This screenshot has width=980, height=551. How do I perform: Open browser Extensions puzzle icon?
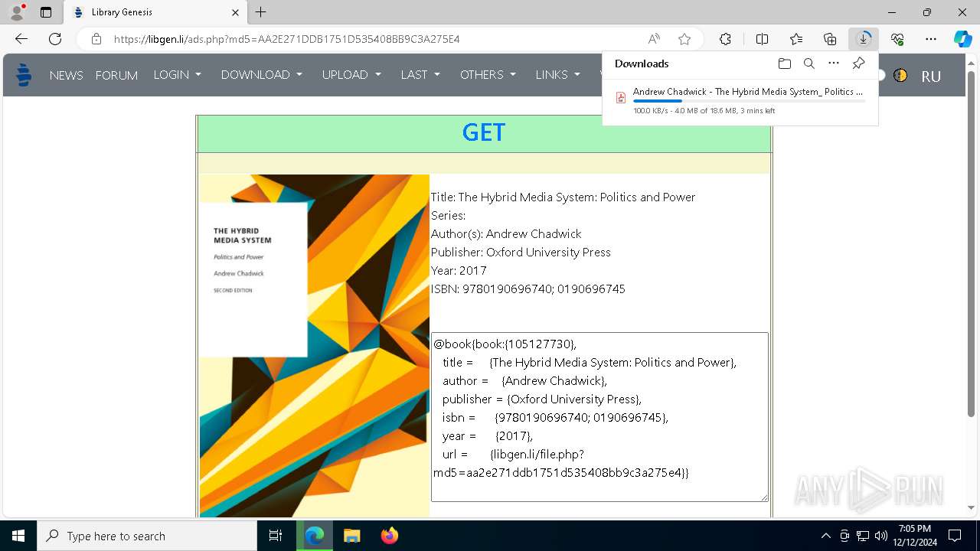(x=725, y=39)
